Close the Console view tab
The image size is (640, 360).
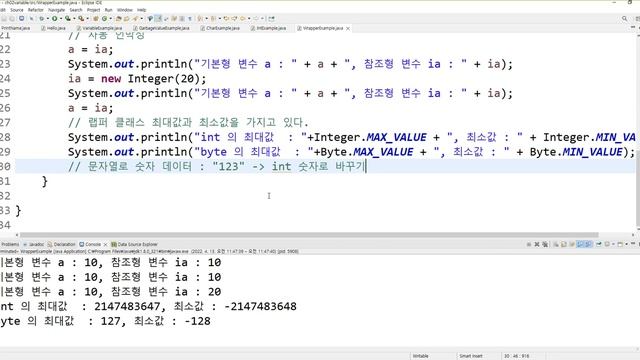(105, 244)
